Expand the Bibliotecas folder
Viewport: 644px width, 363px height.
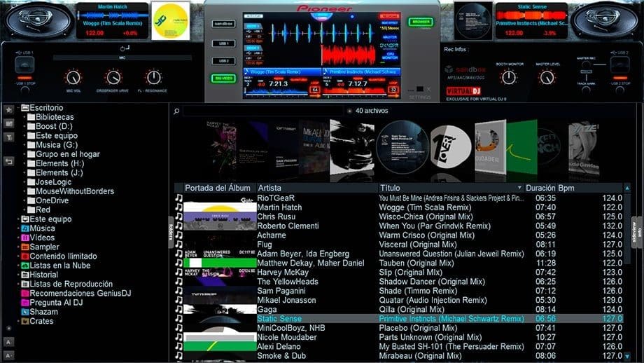pos(24,117)
